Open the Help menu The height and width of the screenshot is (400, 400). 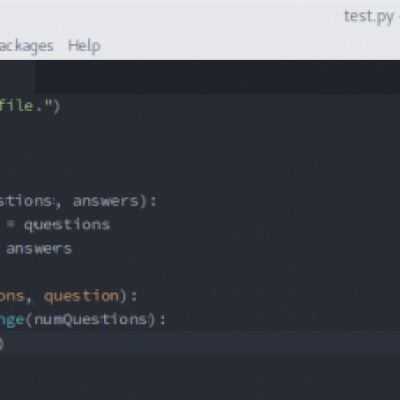pos(84,46)
